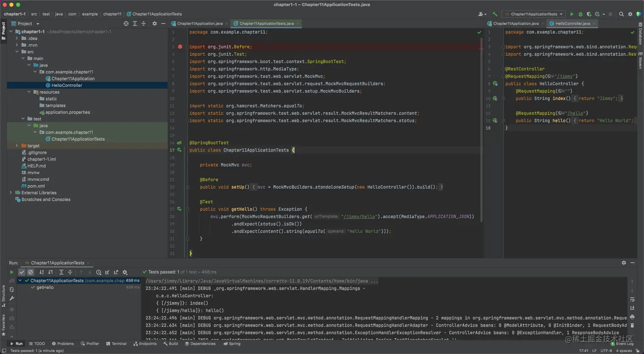Run Chapter11ApplicationTests with the top-toolbar green Run arrow
This screenshot has width=644, height=354.
572,14
